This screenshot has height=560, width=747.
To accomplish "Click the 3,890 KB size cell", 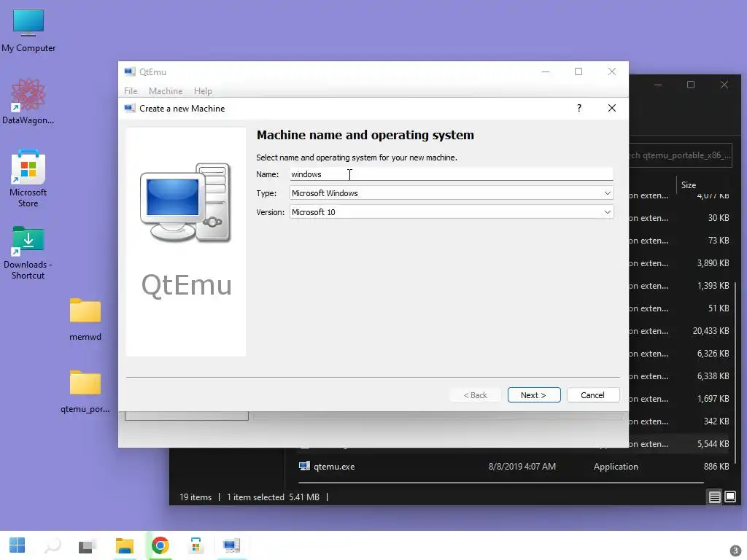I will [713, 262].
